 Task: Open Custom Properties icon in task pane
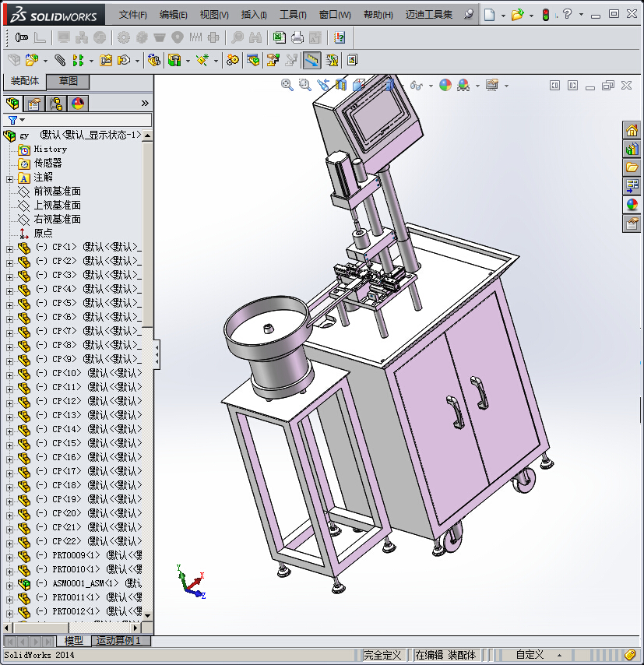pos(632,223)
